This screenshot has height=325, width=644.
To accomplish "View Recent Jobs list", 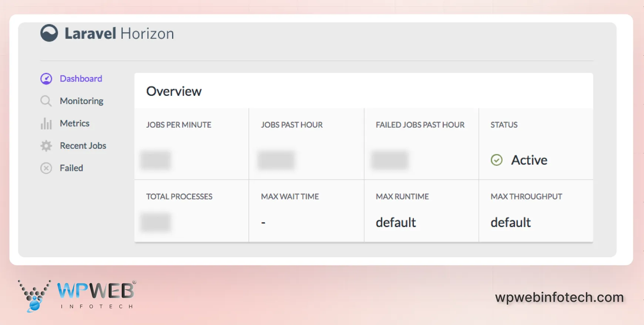I will coord(83,146).
